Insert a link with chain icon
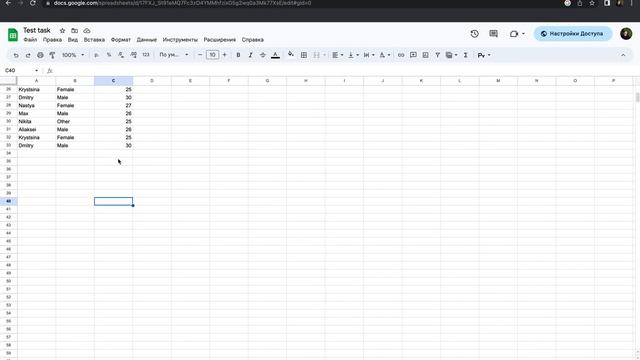640x360 pixels. (401, 55)
